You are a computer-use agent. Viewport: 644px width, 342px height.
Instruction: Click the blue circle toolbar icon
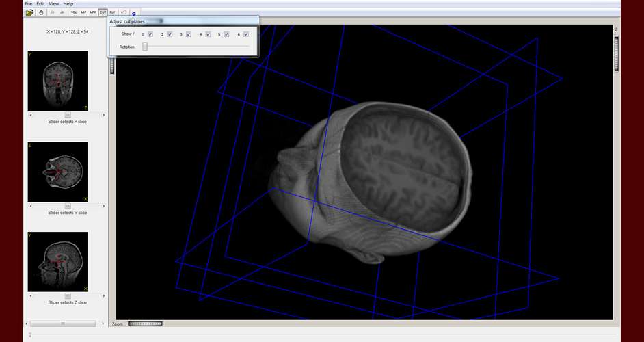pyautogui.click(x=133, y=14)
